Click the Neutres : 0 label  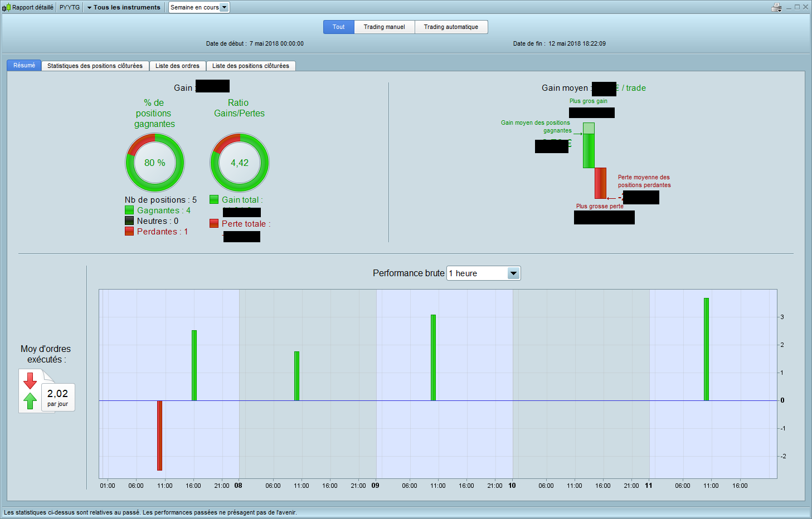click(x=158, y=221)
